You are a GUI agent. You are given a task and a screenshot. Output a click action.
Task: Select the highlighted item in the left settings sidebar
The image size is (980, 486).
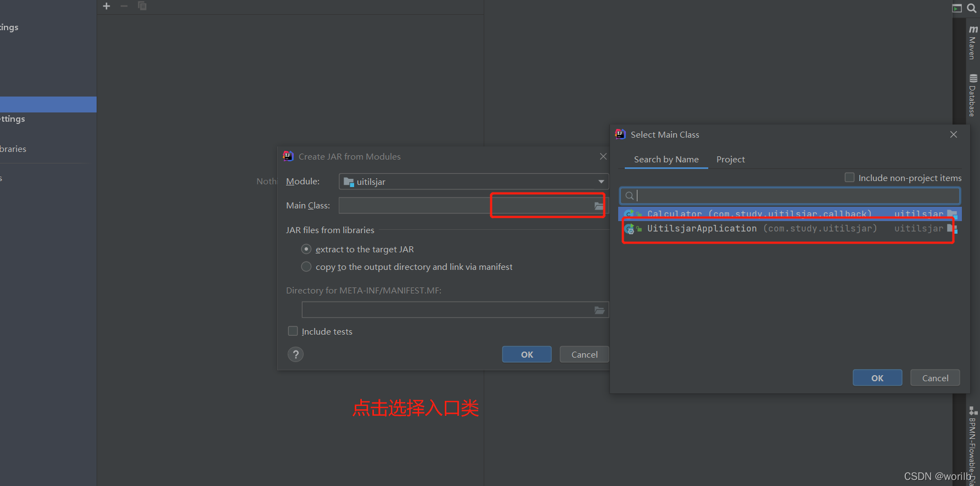point(48,104)
